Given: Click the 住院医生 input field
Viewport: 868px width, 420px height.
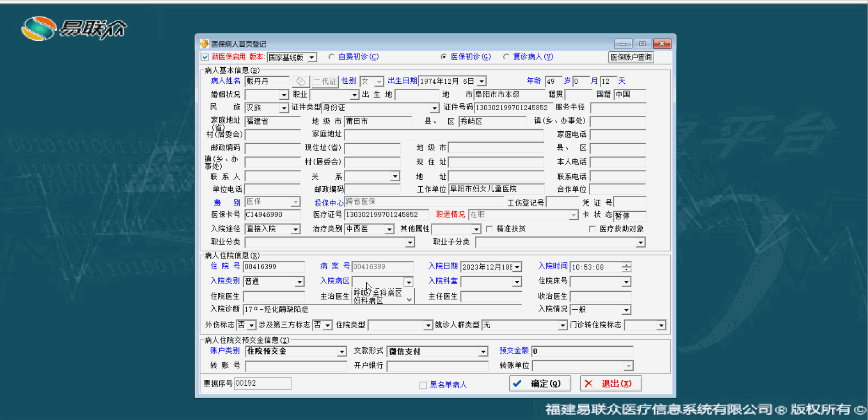Looking at the screenshot, I should 274,296.
